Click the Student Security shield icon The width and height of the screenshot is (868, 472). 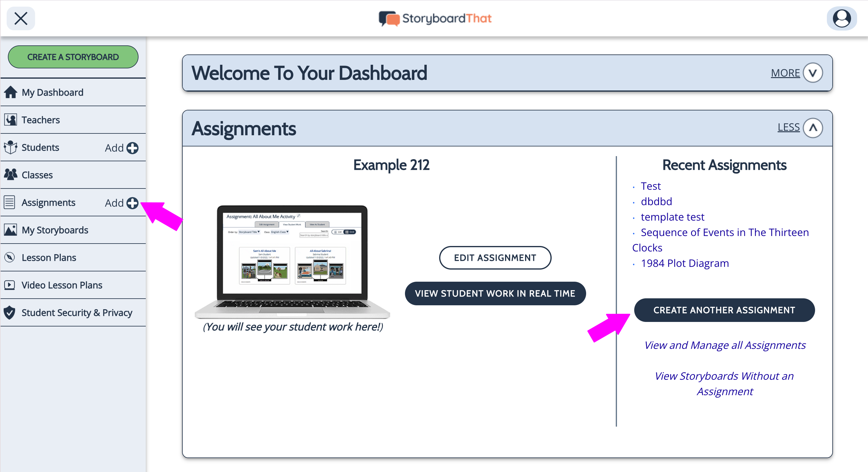[9, 313]
